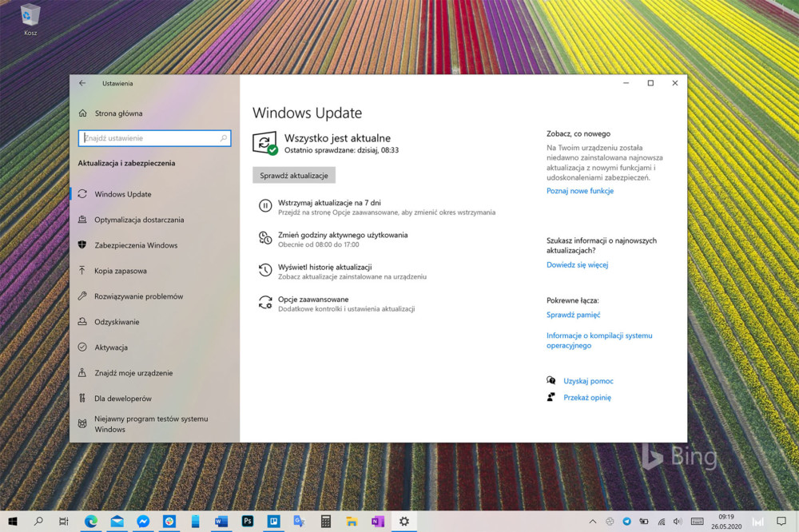Click the pause icon for Wstrzymaj aktualizacje
799x532 pixels.
click(265, 206)
